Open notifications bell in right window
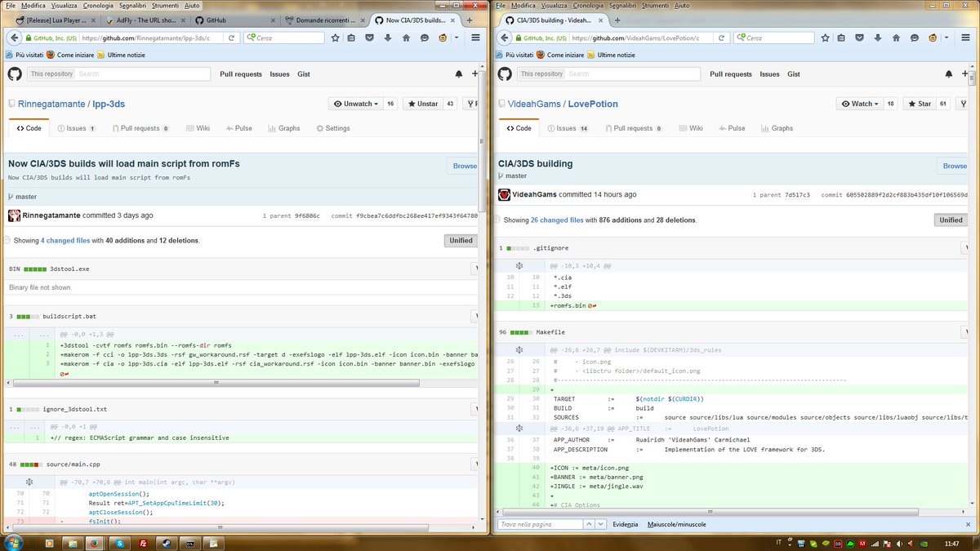The height and width of the screenshot is (551, 980). [x=949, y=74]
